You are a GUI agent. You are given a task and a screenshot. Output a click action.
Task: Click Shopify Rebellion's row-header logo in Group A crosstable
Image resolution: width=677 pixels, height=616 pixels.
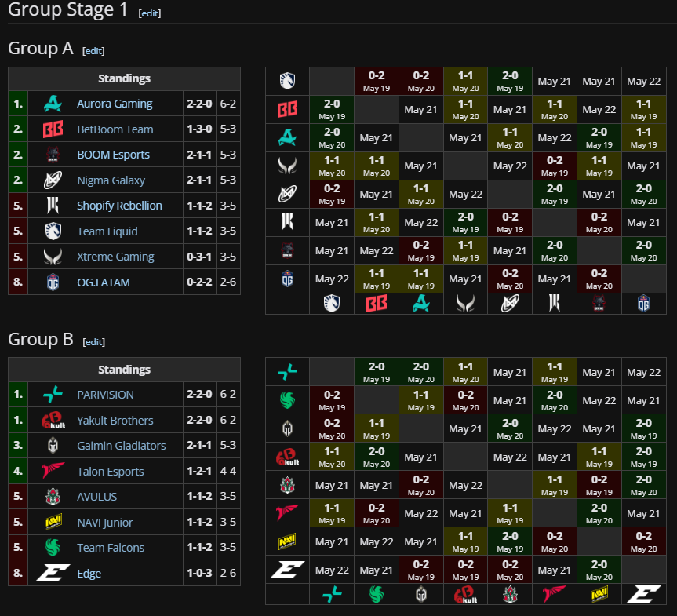point(288,223)
